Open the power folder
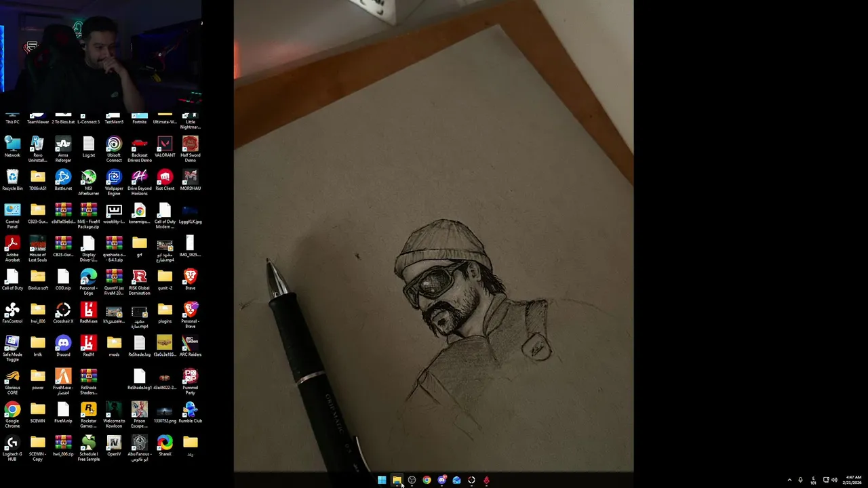The height and width of the screenshot is (488, 868). coord(37,380)
